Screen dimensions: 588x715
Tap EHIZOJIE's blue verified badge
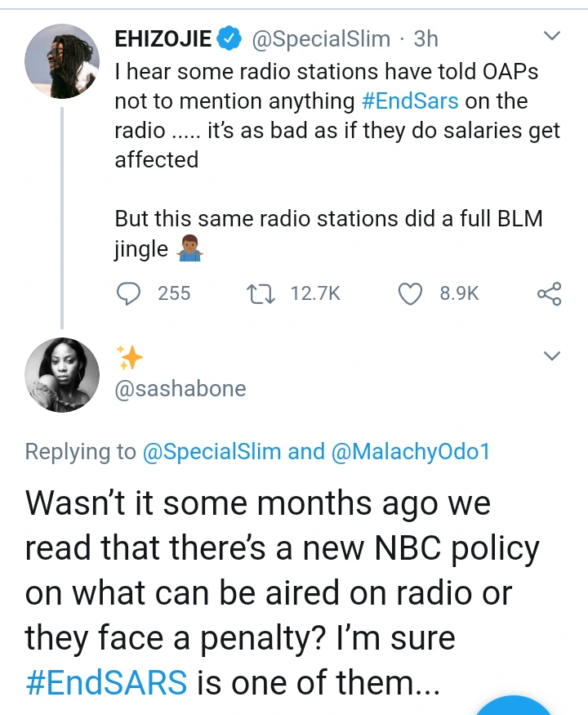point(230,38)
